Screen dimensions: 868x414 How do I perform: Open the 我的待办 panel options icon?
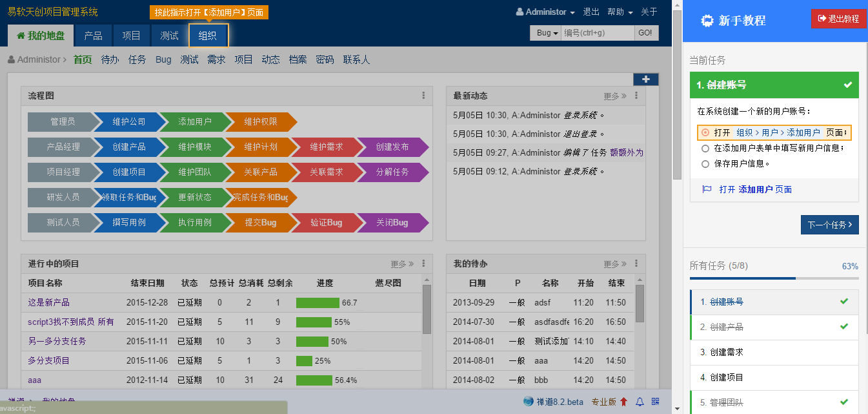pos(636,264)
